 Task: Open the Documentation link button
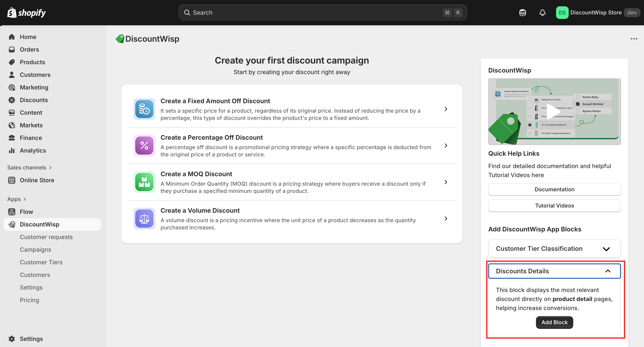coord(554,189)
